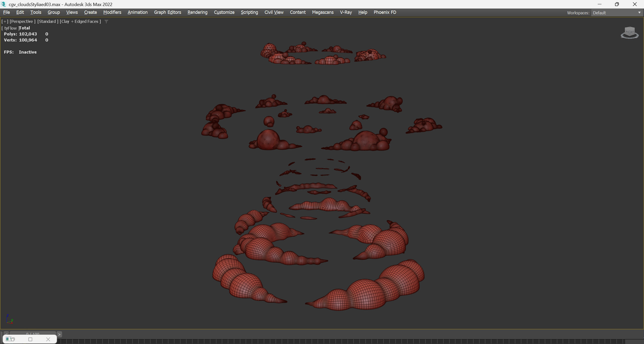This screenshot has height=344, width=644.
Task: Open Clay + Edged Faces shading menu
Action: [x=80, y=21]
